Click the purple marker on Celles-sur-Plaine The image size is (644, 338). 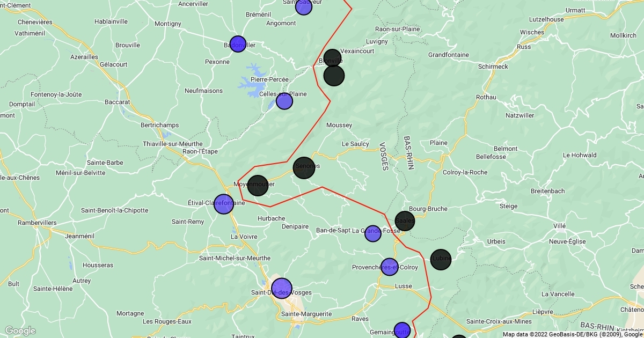point(284,101)
